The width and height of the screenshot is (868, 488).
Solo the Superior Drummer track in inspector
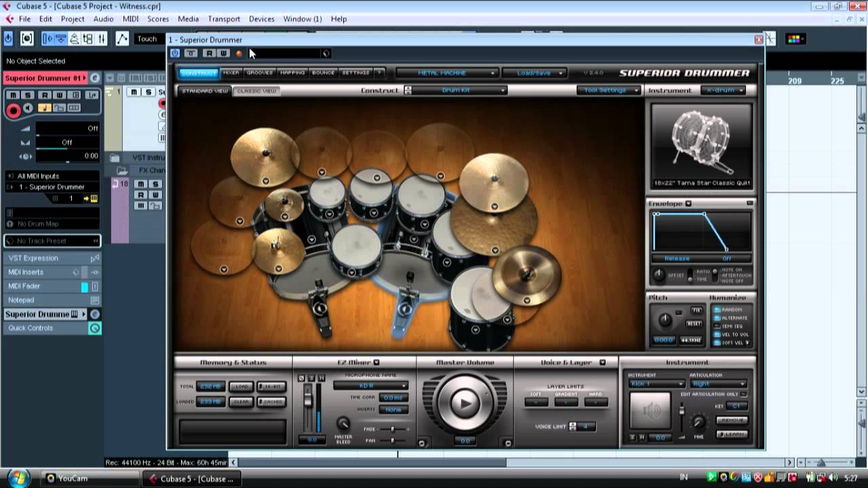click(x=27, y=95)
